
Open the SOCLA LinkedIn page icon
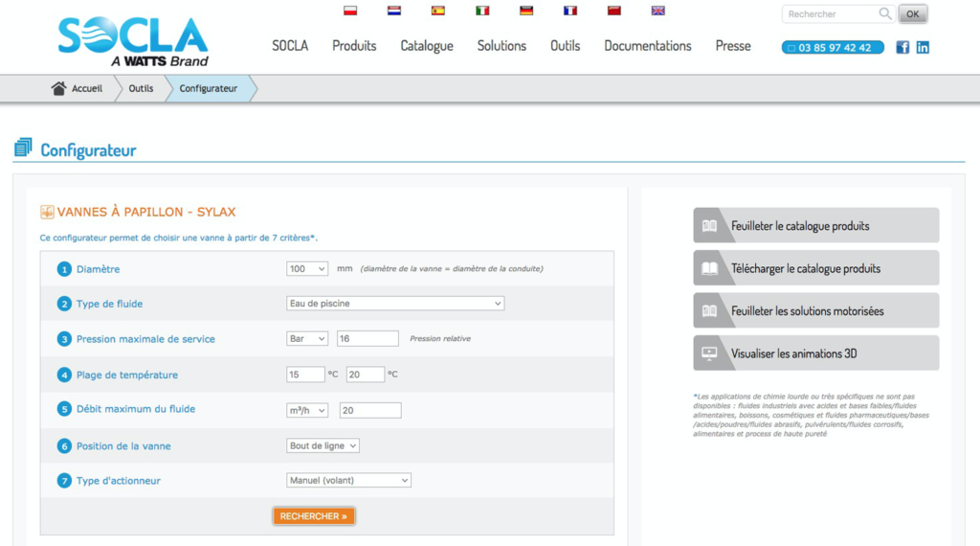click(923, 47)
